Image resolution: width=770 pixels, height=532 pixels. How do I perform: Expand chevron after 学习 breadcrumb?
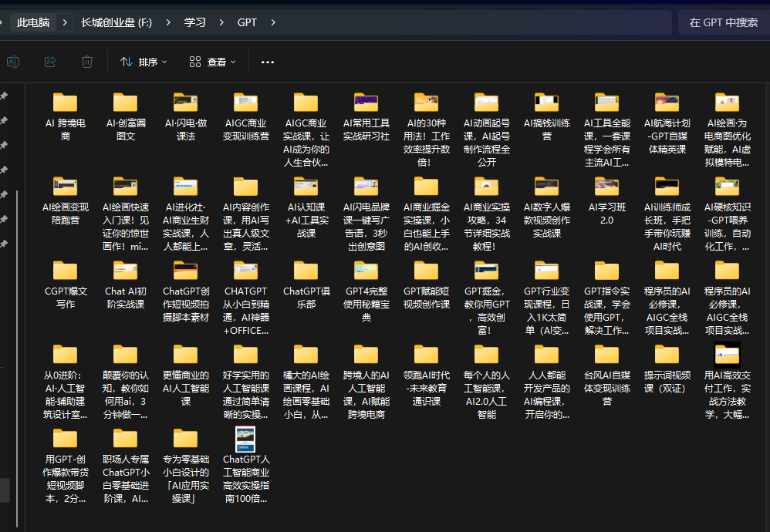[221, 22]
